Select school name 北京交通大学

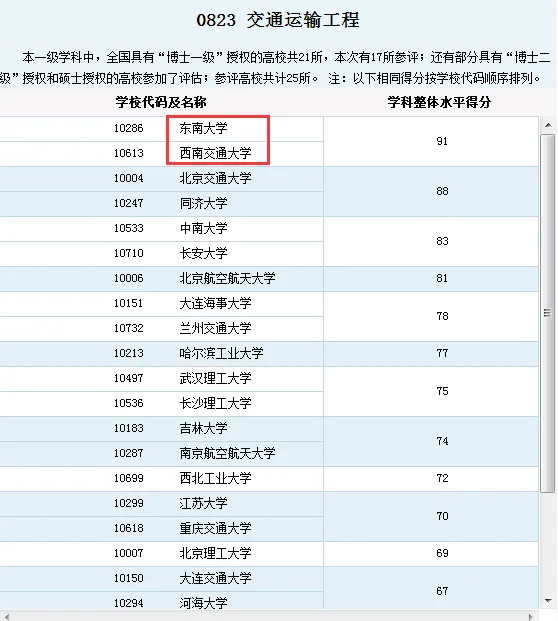pos(215,178)
